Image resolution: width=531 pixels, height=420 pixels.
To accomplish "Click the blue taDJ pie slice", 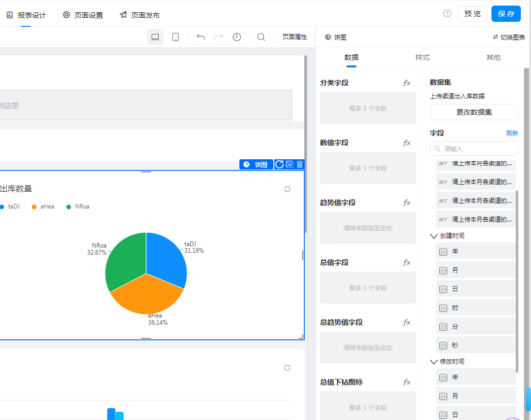I will (166, 259).
